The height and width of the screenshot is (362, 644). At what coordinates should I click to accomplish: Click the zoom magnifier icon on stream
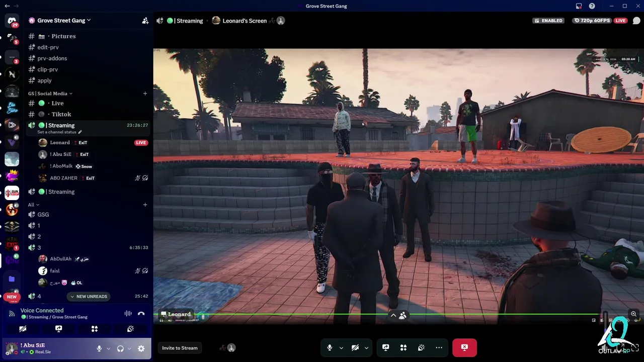tap(633, 314)
